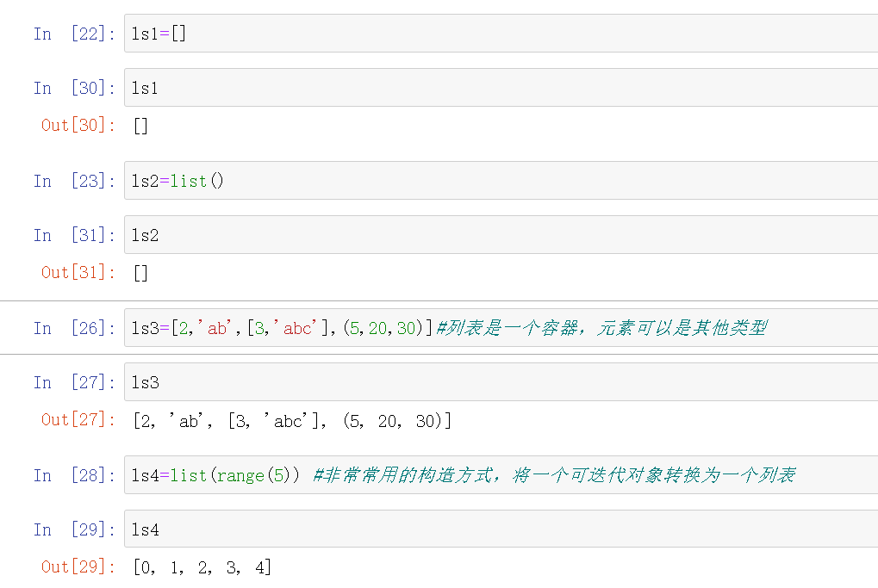
Task: Place cursor in ls4=list(range(5)) cell
Action: click(x=500, y=475)
